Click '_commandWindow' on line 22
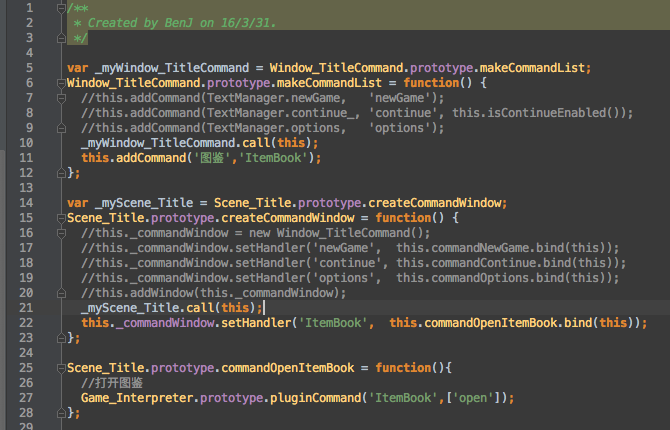This screenshot has width=670, height=430. point(165,323)
